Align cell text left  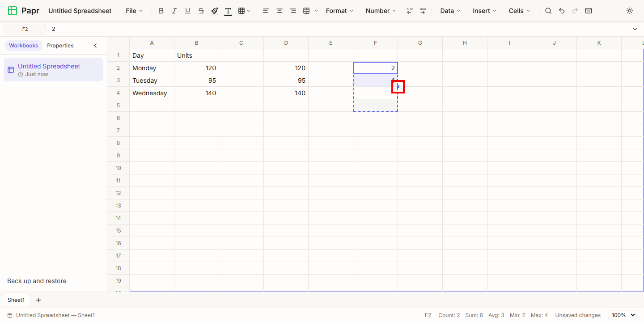point(266,11)
